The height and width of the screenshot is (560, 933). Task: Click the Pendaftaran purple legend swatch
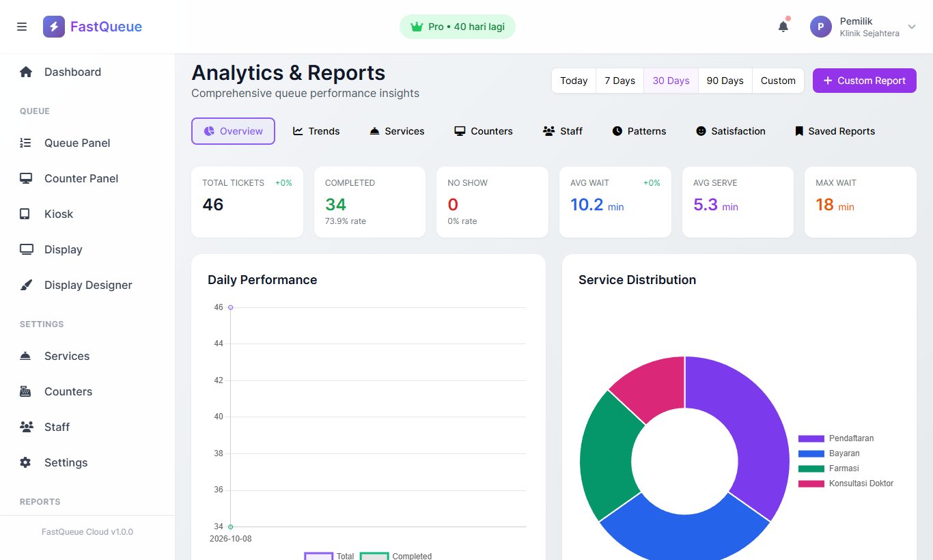[x=811, y=438]
